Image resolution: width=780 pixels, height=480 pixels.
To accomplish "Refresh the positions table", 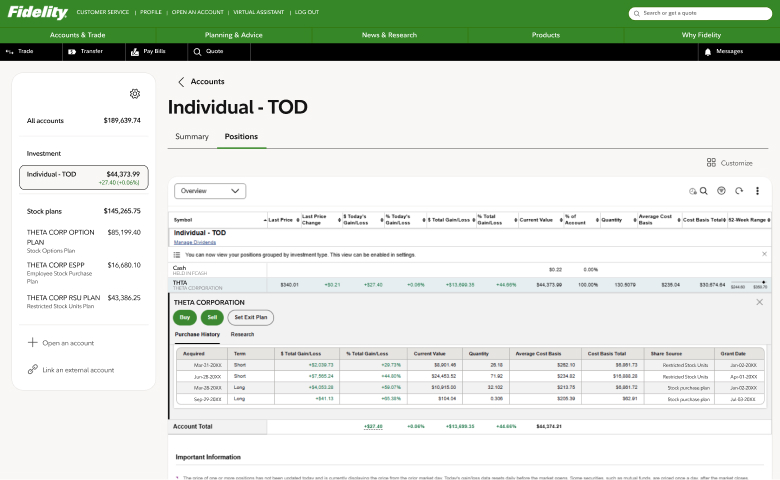I will (739, 191).
